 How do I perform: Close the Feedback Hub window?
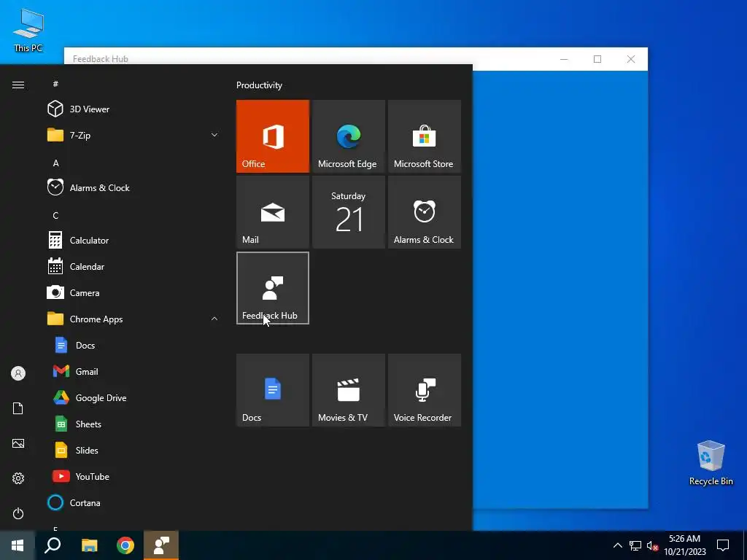[631, 59]
